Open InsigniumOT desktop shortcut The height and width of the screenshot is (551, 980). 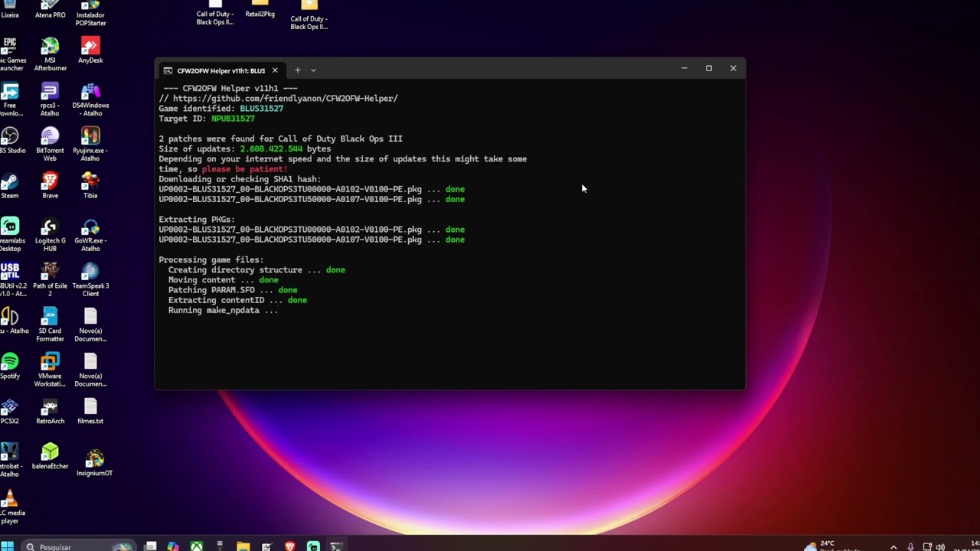[x=94, y=464]
